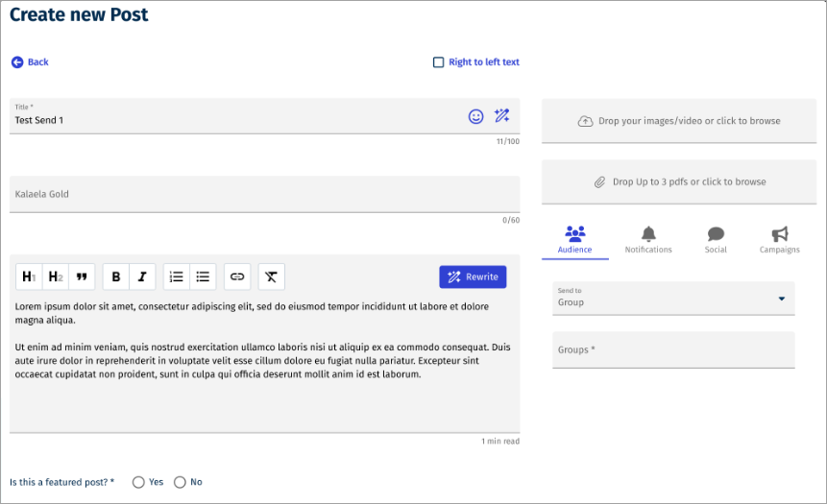Image resolution: width=827 pixels, height=504 pixels.
Task: Enable the Right to left text checkbox
Action: (439, 62)
